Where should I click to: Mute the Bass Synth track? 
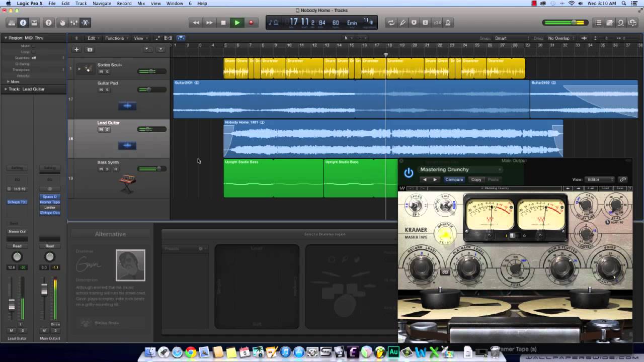tap(101, 169)
